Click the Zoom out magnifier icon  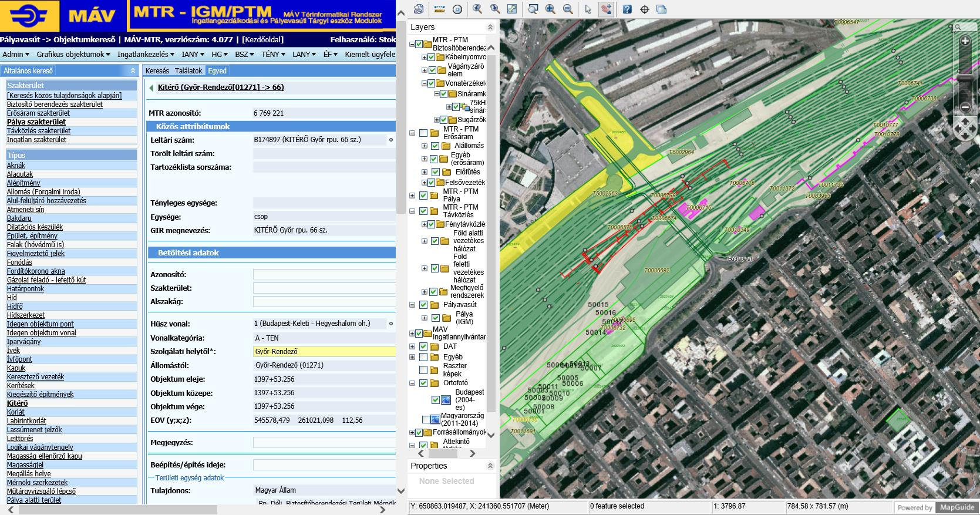(568, 9)
